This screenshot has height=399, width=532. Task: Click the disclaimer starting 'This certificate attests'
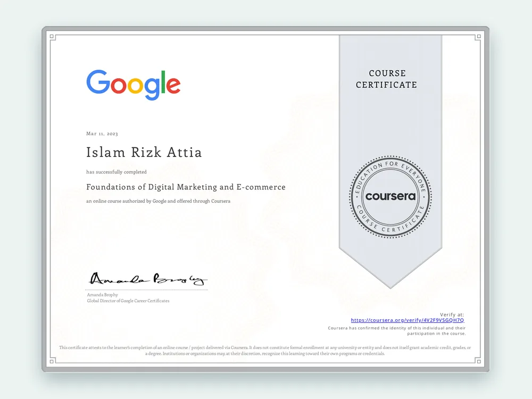pyautogui.click(x=265, y=351)
